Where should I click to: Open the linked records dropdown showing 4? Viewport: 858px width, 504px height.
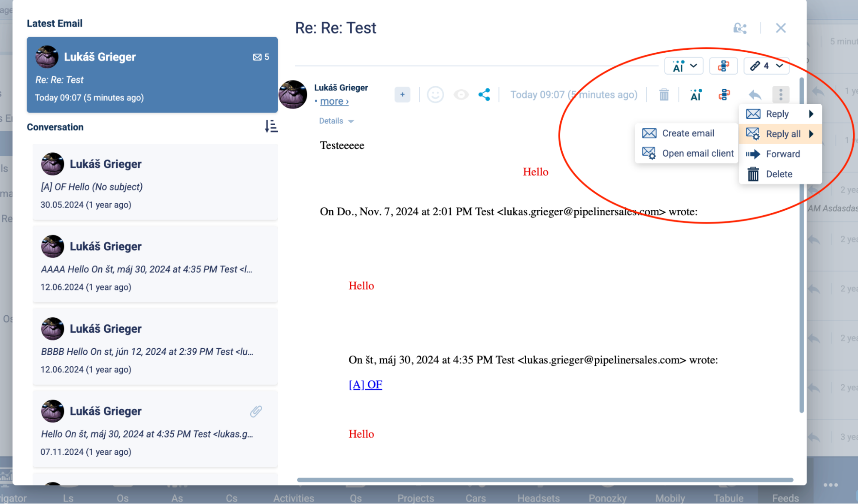tap(766, 66)
